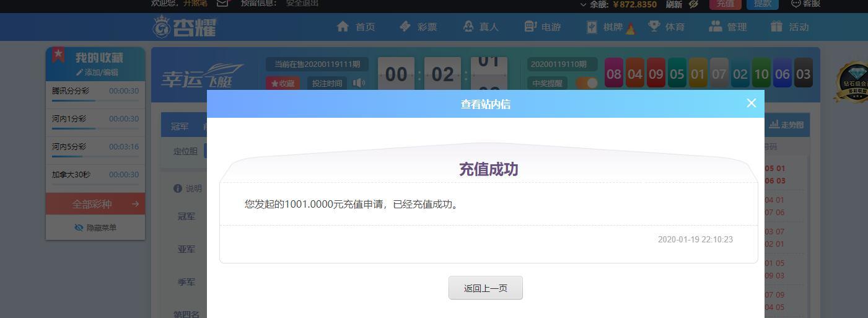868x318 pixels.
Task: Click the mail envelope icon in the top bar
Action: (x=222, y=3)
